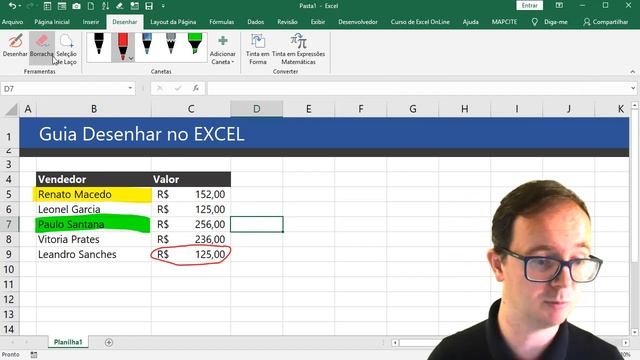Switch to the Exibir tab

[318, 22]
